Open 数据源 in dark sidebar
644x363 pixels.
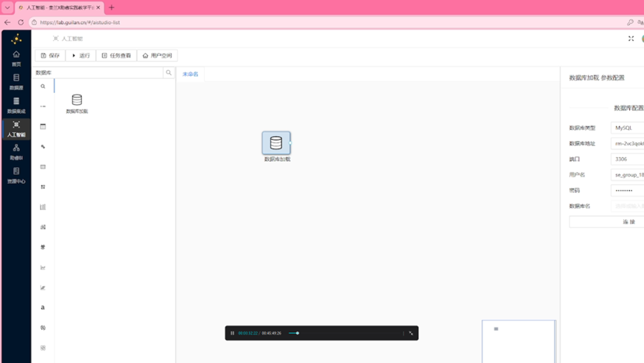(16, 82)
